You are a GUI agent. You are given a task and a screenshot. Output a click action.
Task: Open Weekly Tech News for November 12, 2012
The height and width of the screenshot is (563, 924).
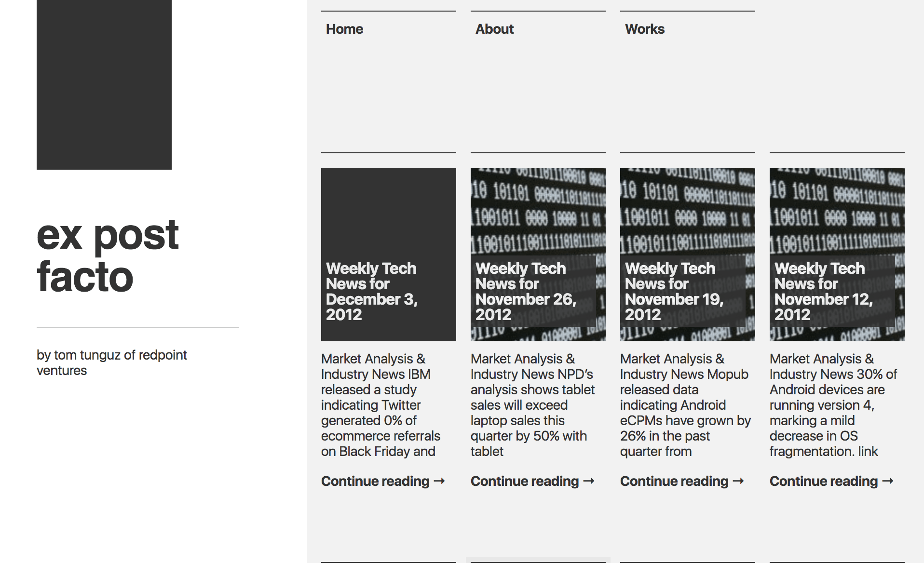pyautogui.click(x=823, y=291)
